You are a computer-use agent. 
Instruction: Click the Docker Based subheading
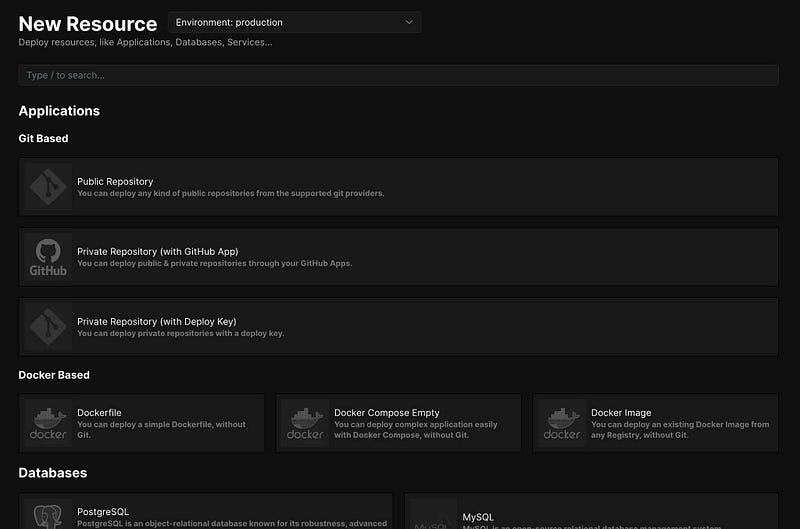[54, 375]
